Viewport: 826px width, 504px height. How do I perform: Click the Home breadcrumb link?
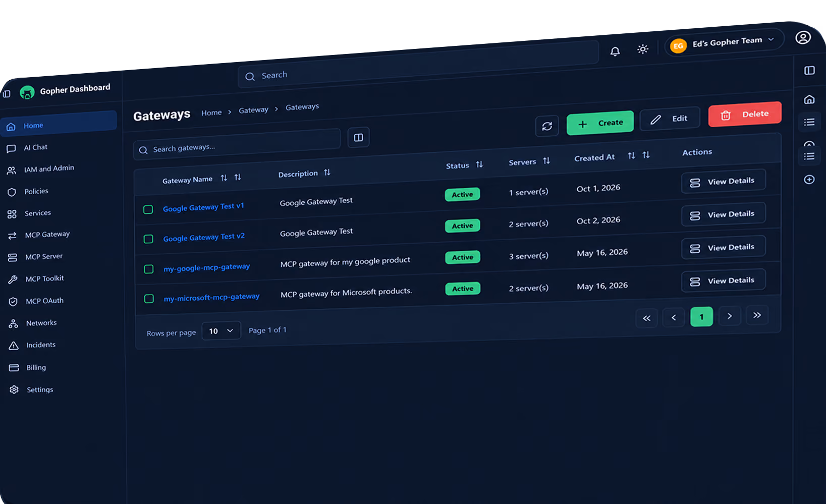point(211,113)
